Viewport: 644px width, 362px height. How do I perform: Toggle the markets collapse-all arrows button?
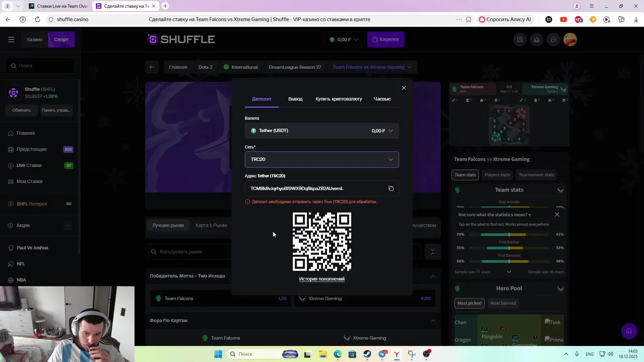pos(433,251)
